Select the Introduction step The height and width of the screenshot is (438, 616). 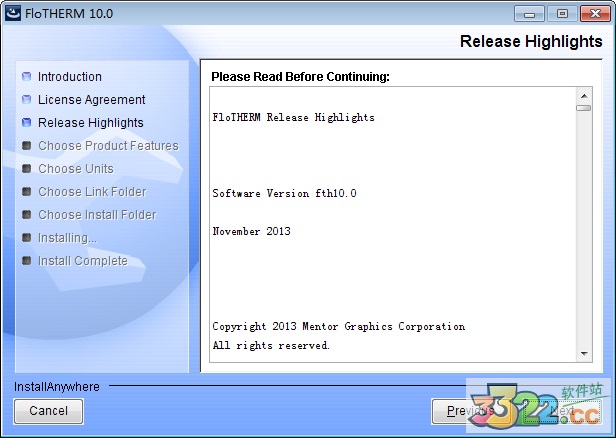pos(70,77)
